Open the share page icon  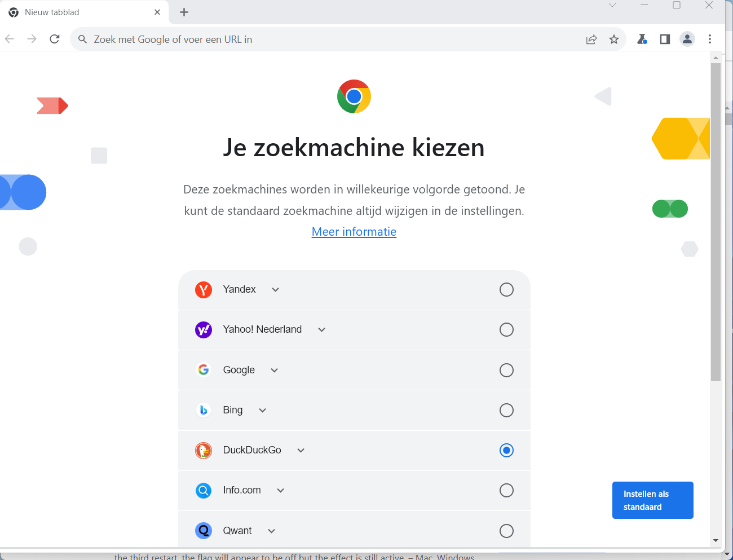[x=591, y=39]
